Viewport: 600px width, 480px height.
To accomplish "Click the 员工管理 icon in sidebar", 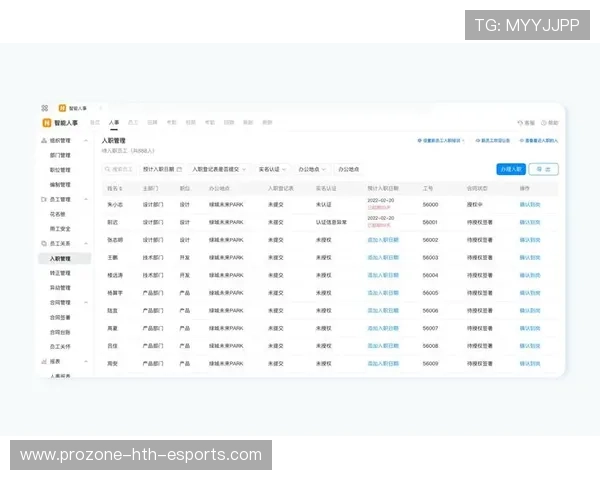I will click(x=44, y=199).
